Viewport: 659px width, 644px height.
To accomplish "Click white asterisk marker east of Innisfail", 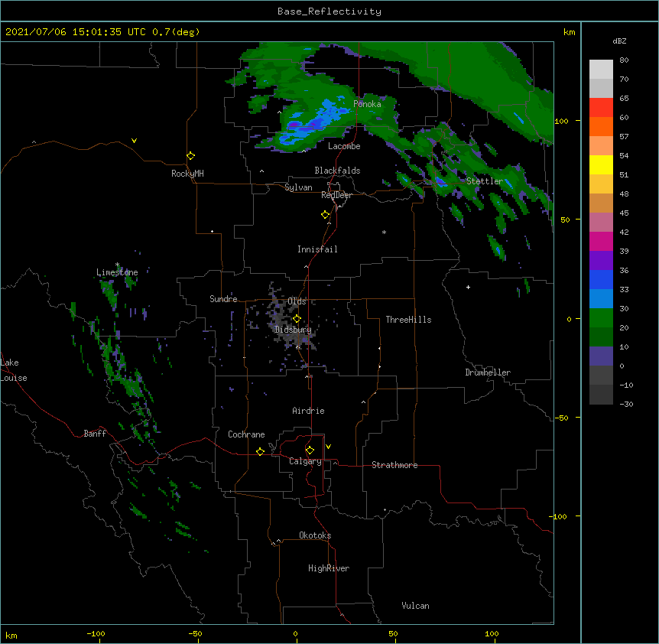I will click(x=384, y=232).
